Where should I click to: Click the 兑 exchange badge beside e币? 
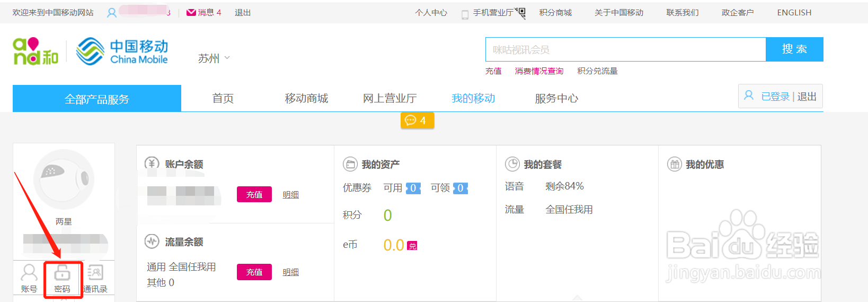click(x=412, y=246)
